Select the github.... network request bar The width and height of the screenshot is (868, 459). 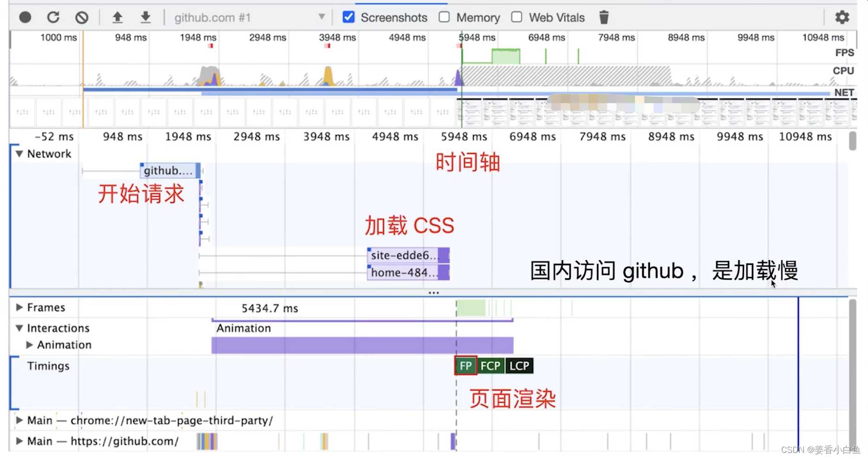pyautogui.click(x=170, y=170)
